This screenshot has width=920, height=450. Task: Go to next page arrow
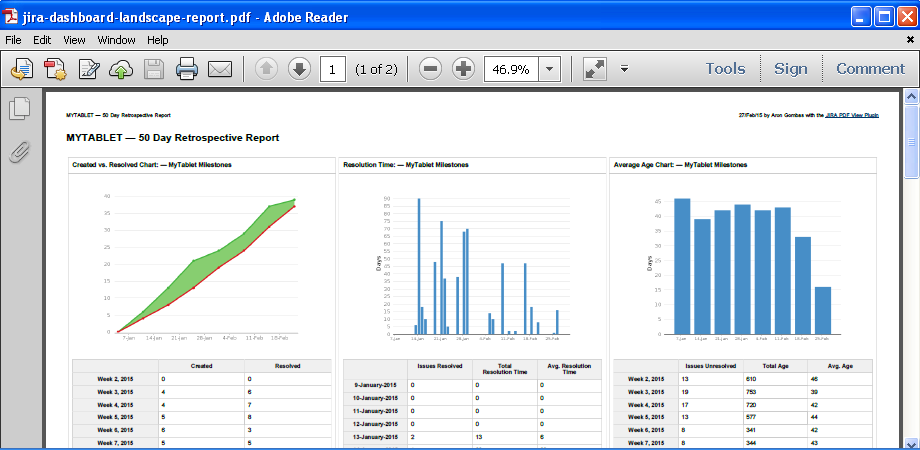click(299, 69)
